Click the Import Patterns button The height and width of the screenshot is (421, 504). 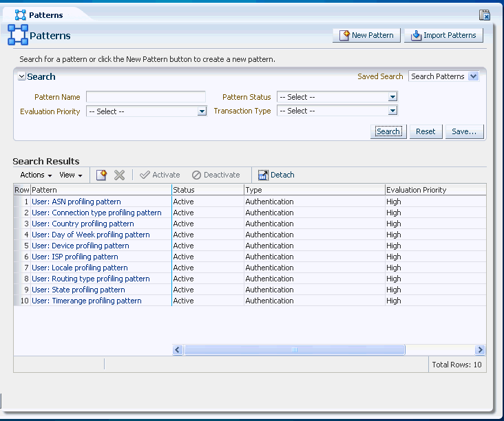(443, 36)
